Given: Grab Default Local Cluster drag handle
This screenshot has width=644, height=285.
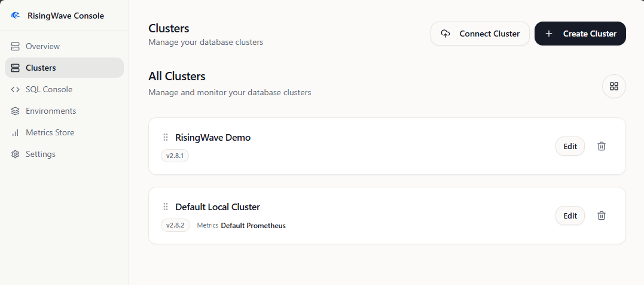Looking at the screenshot, I should pyautogui.click(x=166, y=207).
